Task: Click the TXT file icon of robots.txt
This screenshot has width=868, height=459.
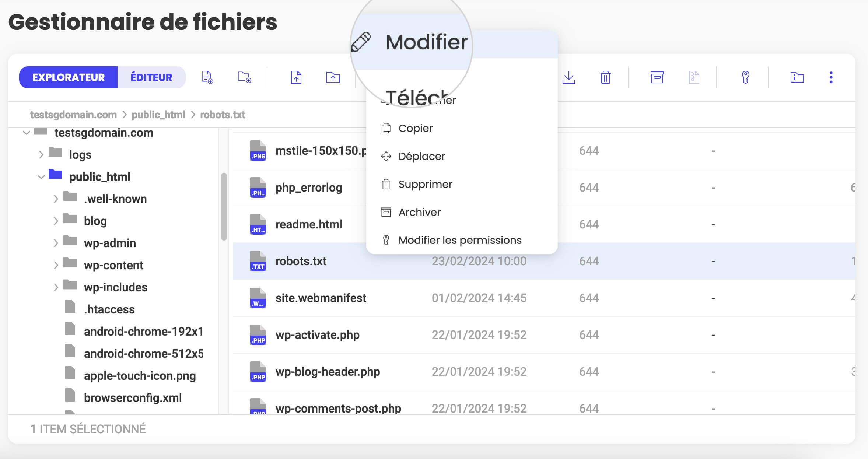Action: tap(258, 261)
